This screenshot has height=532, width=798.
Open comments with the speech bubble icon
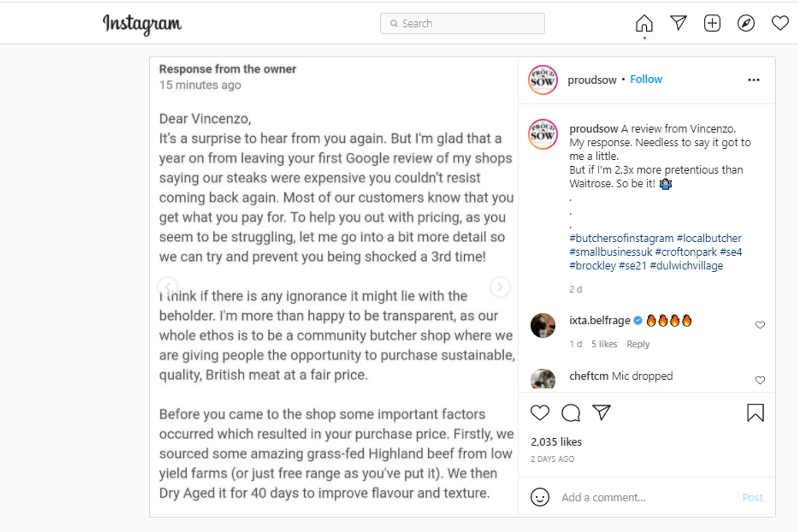coord(570,413)
